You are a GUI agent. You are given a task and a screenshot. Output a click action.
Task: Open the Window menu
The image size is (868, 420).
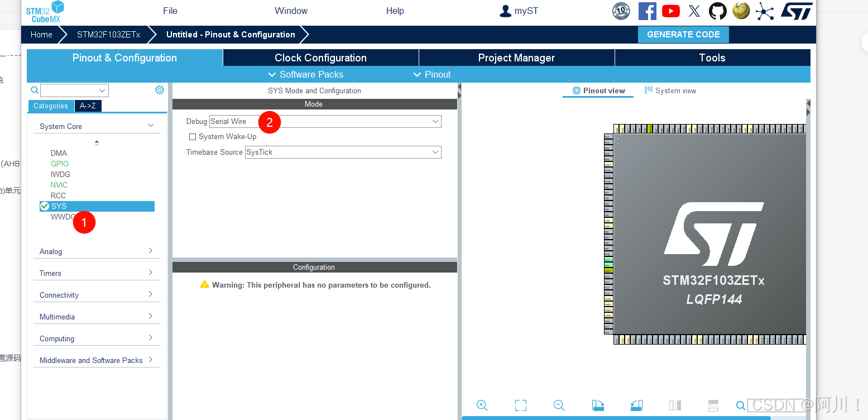point(291,11)
